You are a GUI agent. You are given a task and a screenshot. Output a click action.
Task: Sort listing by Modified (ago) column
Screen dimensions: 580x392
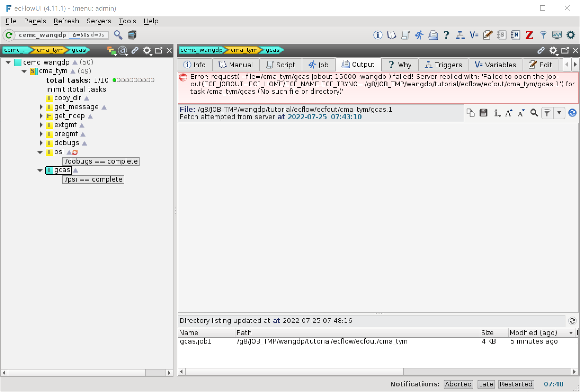(541, 333)
